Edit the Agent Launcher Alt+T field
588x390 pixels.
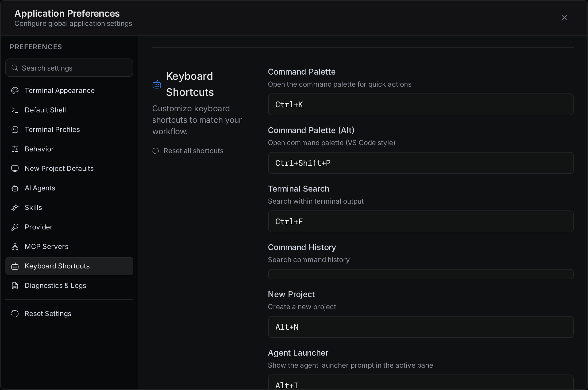coord(421,383)
